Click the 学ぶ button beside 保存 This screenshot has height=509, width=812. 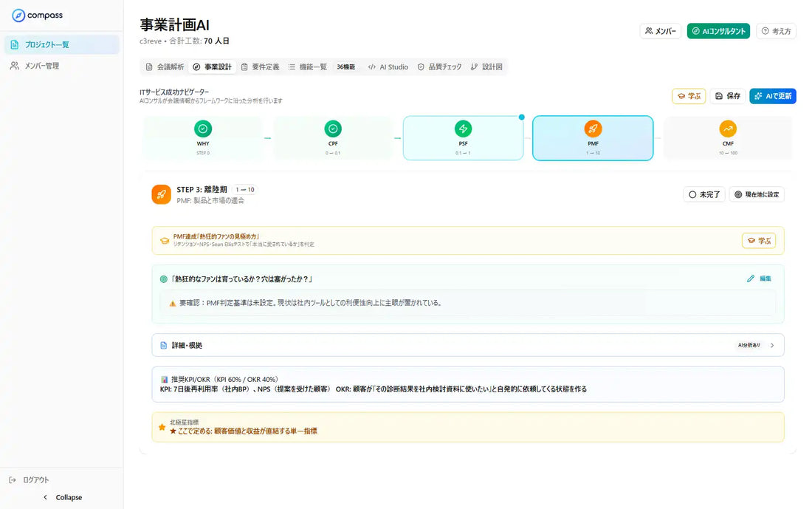click(x=689, y=96)
